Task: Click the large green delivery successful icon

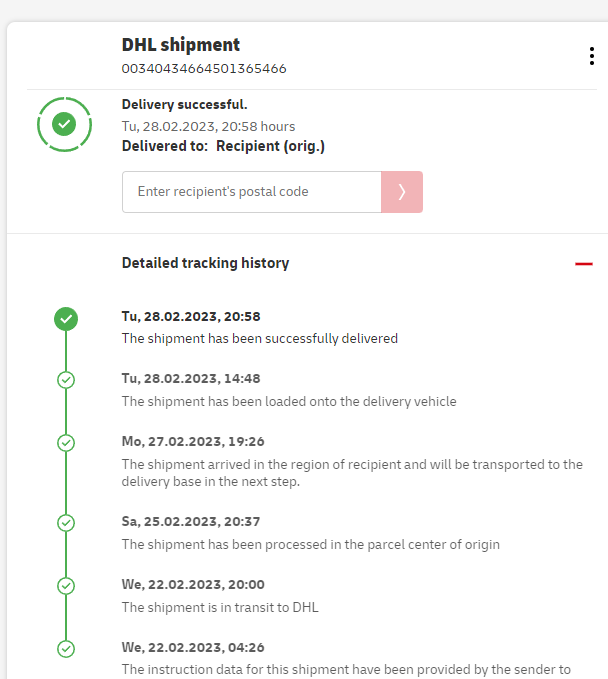Action: coord(65,124)
